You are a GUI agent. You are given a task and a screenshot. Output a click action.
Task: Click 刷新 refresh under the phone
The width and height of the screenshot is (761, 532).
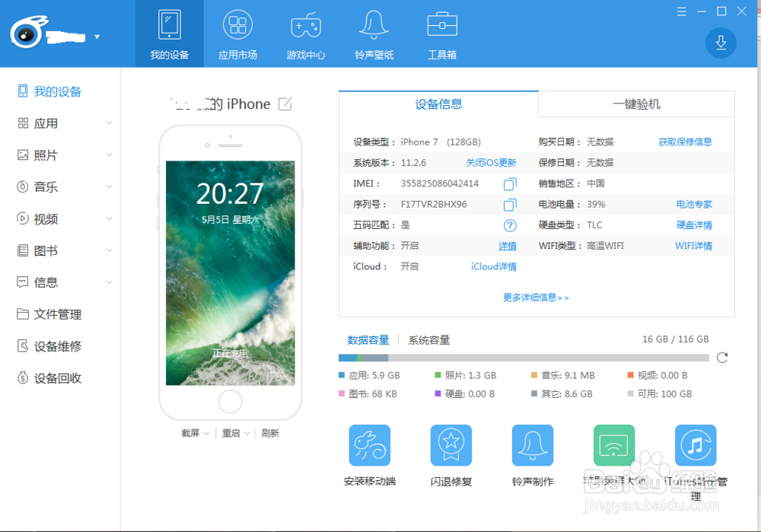click(270, 433)
